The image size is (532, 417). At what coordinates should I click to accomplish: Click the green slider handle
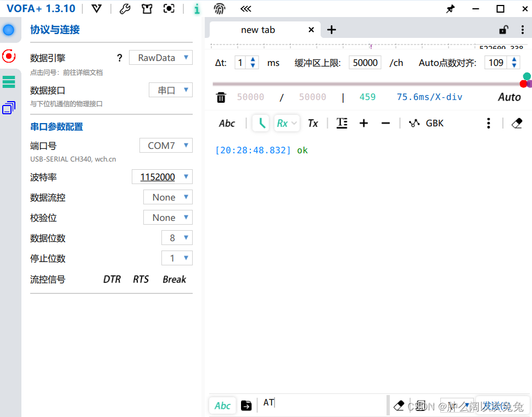pos(527,76)
